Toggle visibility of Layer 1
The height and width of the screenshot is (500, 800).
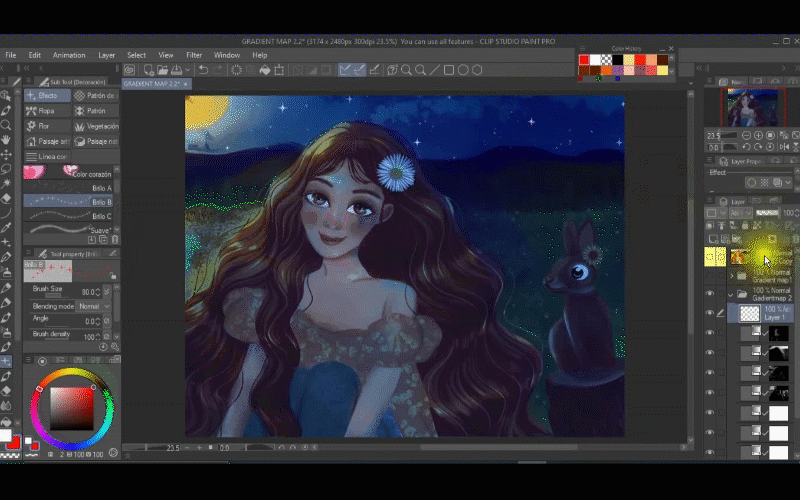tap(710, 313)
